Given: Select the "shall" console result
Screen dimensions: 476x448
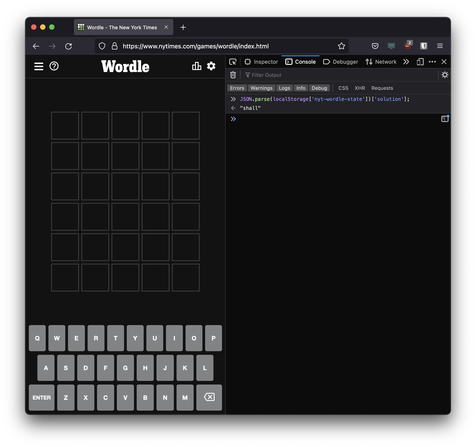Looking at the screenshot, I should [x=250, y=108].
